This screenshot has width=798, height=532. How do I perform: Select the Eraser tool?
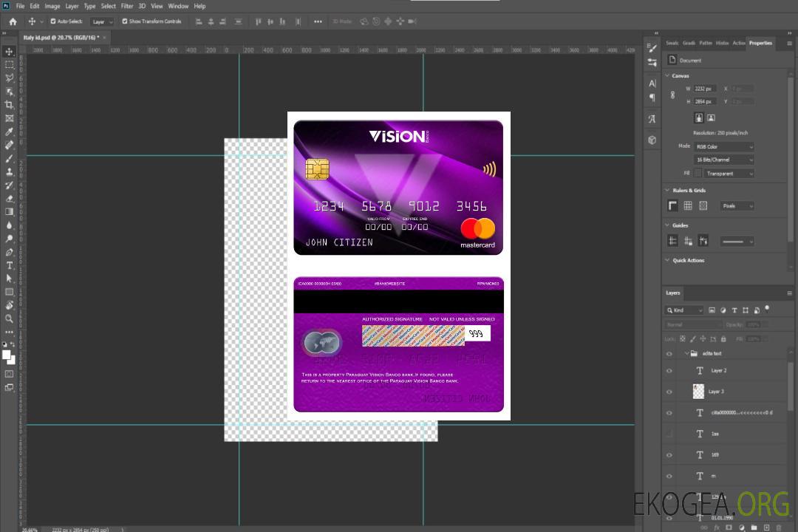point(9,199)
